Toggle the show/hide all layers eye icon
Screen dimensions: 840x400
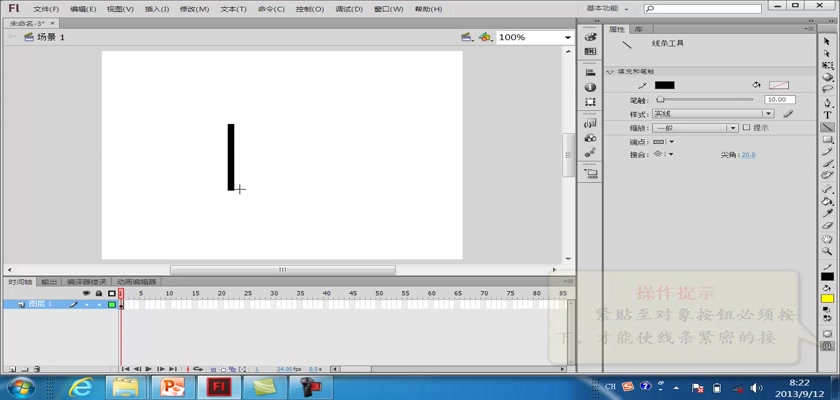pos(86,293)
